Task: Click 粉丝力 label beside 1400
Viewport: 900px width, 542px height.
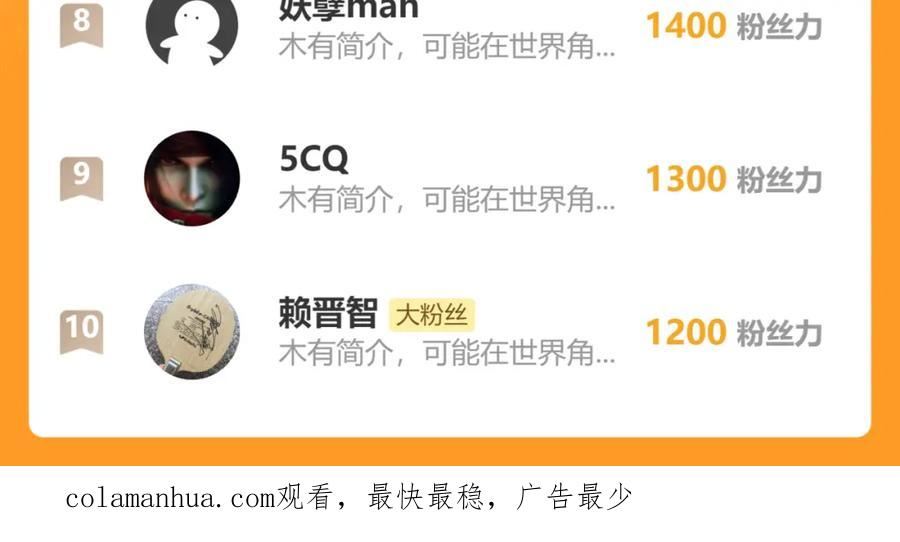Action: (779, 27)
